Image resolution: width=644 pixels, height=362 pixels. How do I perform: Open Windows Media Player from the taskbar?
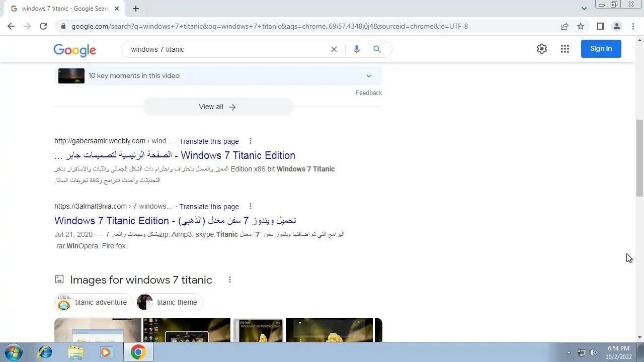[x=106, y=352]
